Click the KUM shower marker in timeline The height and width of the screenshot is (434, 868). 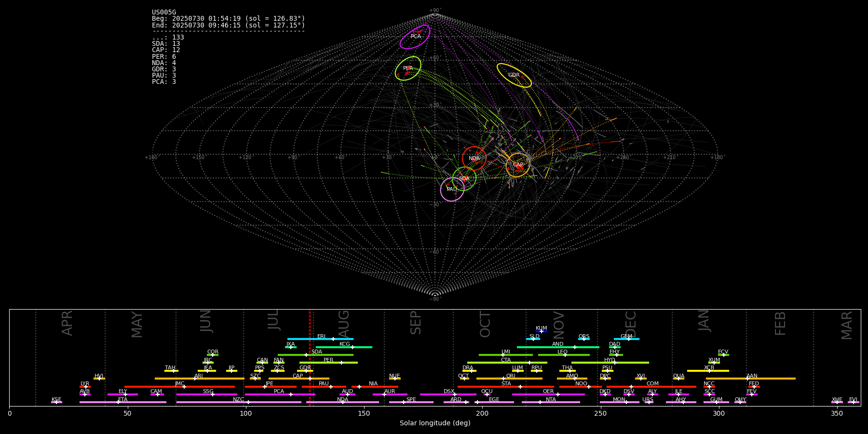click(x=542, y=331)
